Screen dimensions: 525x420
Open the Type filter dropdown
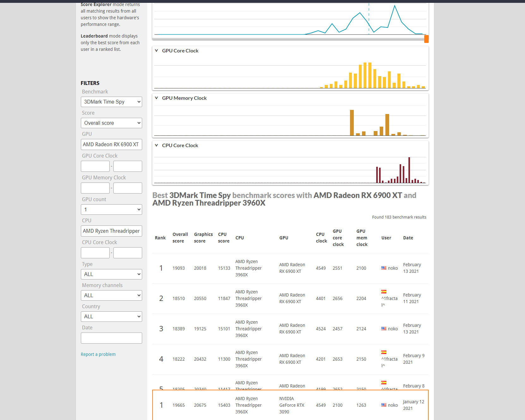coord(111,274)
